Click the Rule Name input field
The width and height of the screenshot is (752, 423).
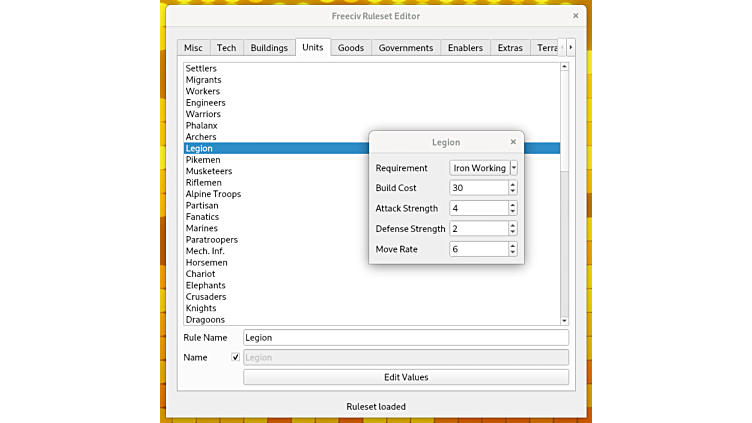point(406,338)
